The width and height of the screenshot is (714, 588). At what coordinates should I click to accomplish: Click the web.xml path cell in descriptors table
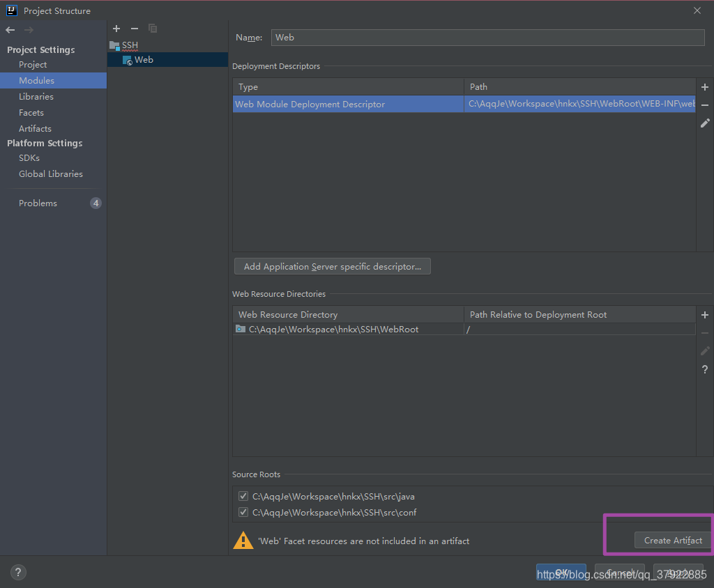pyautogui.click(x=579, y=104)
